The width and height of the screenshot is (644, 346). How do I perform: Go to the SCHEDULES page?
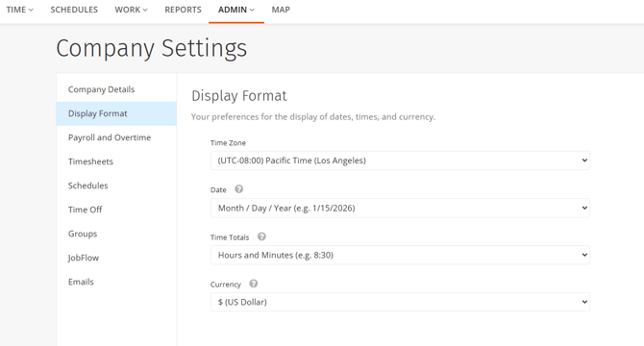(74, 10)
